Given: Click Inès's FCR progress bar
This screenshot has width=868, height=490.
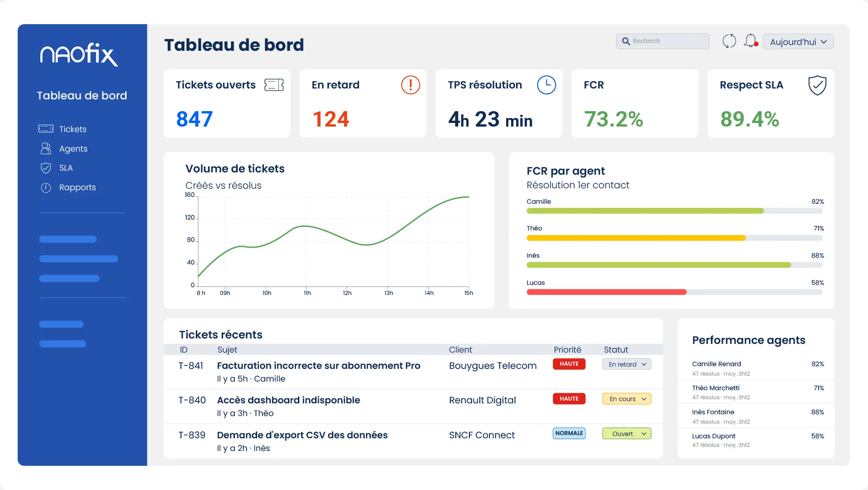Looking at the screenshot, I should point(674,265).
